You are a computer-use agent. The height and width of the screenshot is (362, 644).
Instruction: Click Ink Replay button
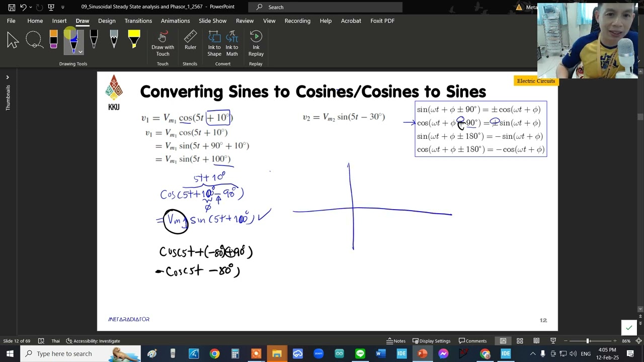click(256, 43)
